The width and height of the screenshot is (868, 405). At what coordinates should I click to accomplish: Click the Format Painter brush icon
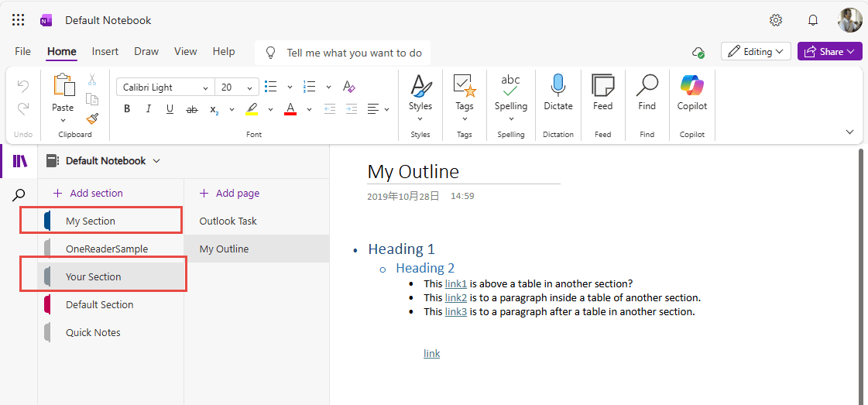point(92,118)
